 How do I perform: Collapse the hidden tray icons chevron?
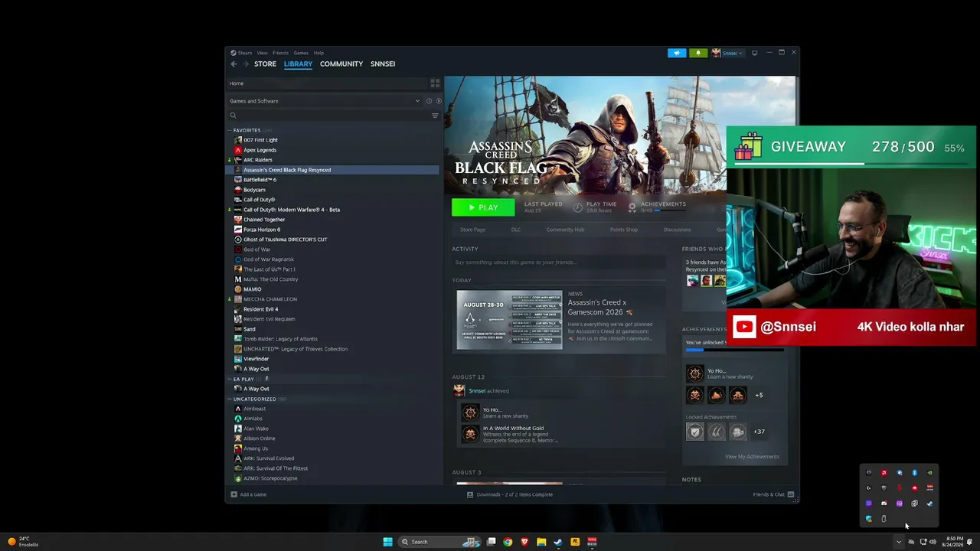[899, 542]
